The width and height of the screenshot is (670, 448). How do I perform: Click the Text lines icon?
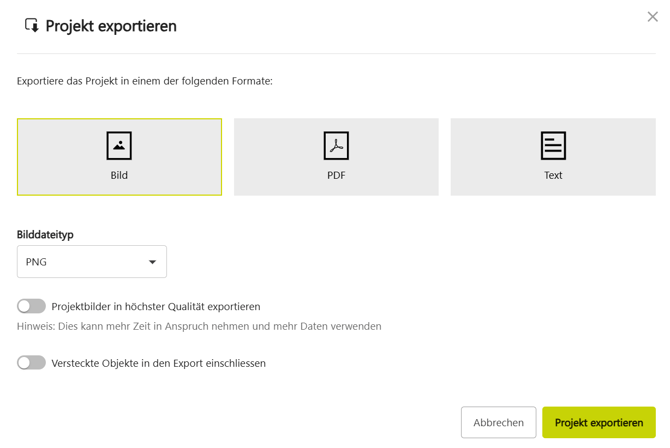point(553,146)
